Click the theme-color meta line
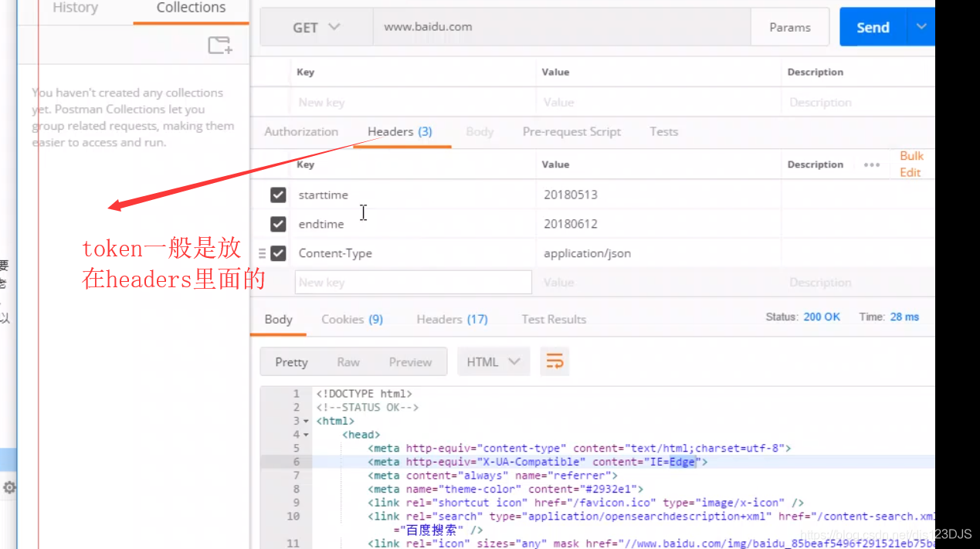Image resolution: width=980 pixels, height=549 pixels. tap(505, 489)
